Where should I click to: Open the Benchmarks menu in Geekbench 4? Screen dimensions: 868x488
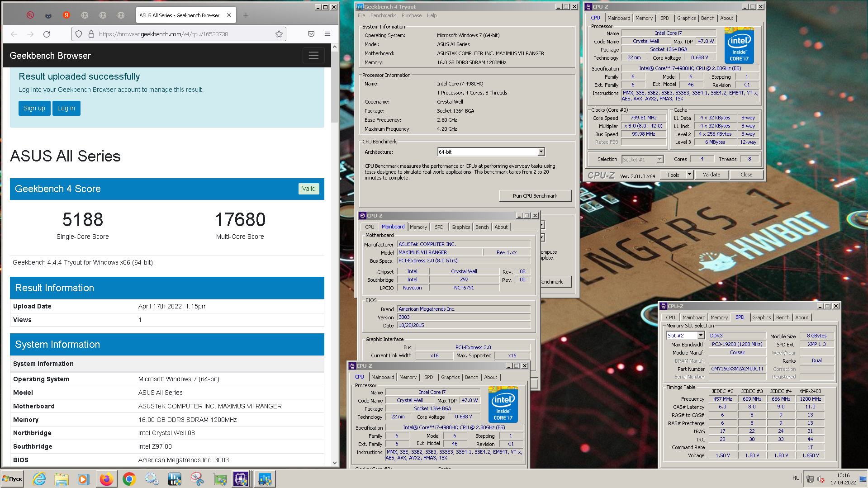[x=383, y=15]
